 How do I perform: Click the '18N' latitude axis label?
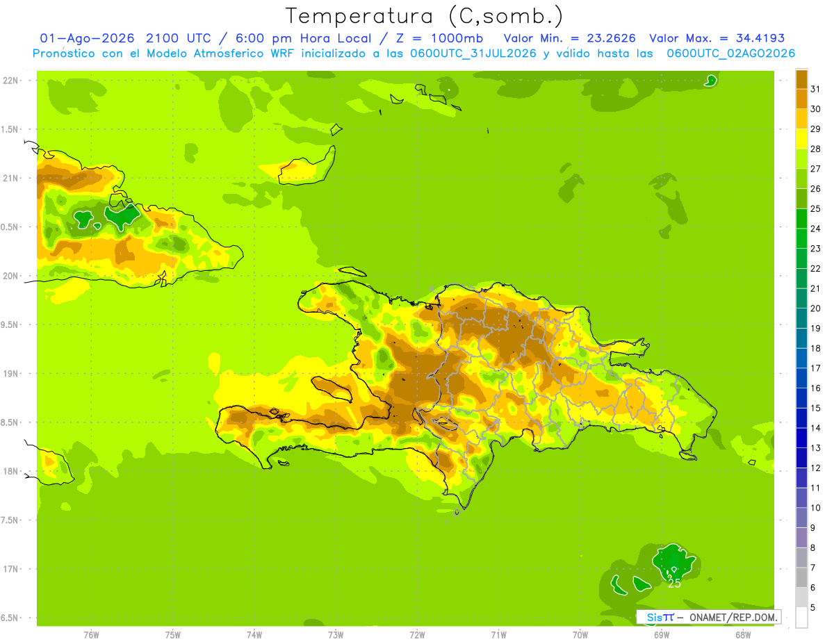(10, 472)
